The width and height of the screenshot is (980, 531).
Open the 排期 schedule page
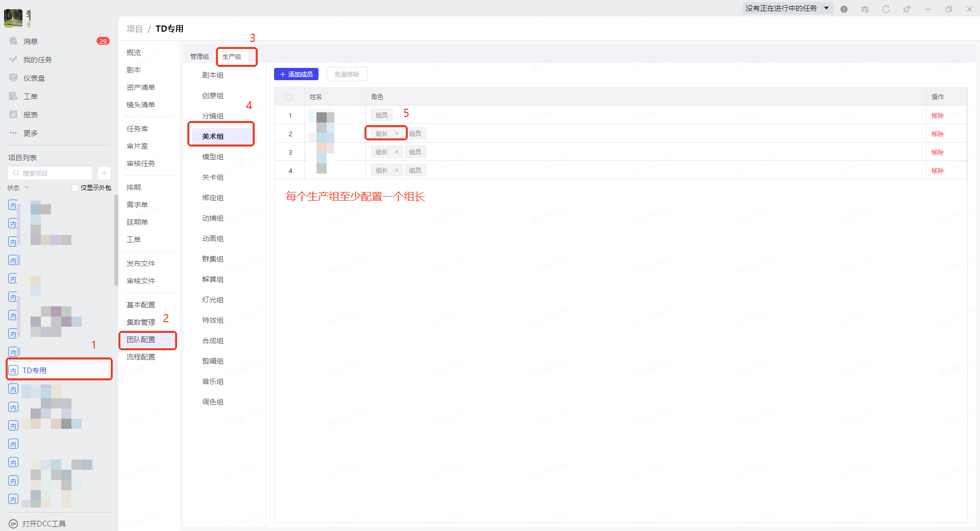pos(134,187)
